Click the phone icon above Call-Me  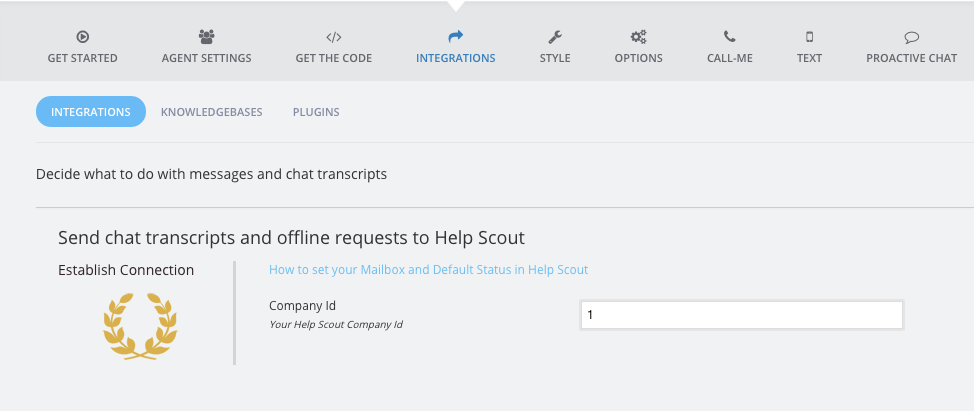[x=729, y=37]
